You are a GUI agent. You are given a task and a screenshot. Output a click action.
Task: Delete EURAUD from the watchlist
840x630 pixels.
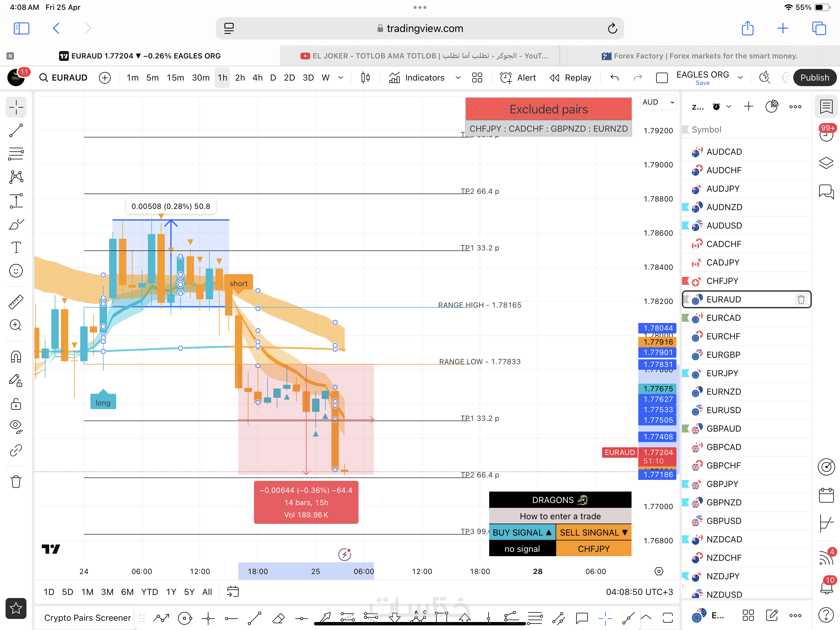coord(801,299)
